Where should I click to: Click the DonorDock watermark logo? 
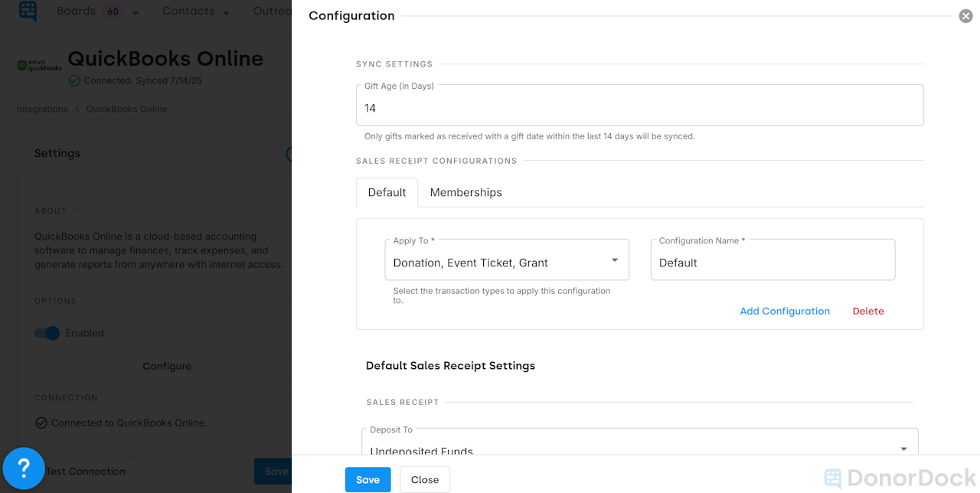tap(831, 477)
